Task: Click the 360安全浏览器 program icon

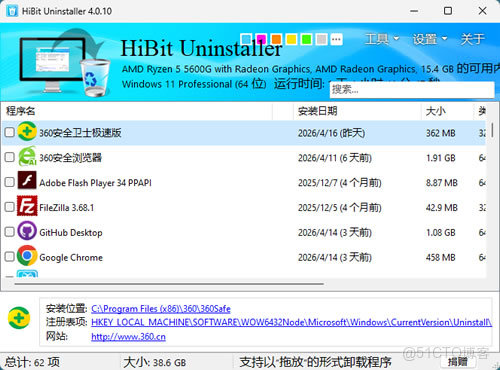Action: [27, 157]
